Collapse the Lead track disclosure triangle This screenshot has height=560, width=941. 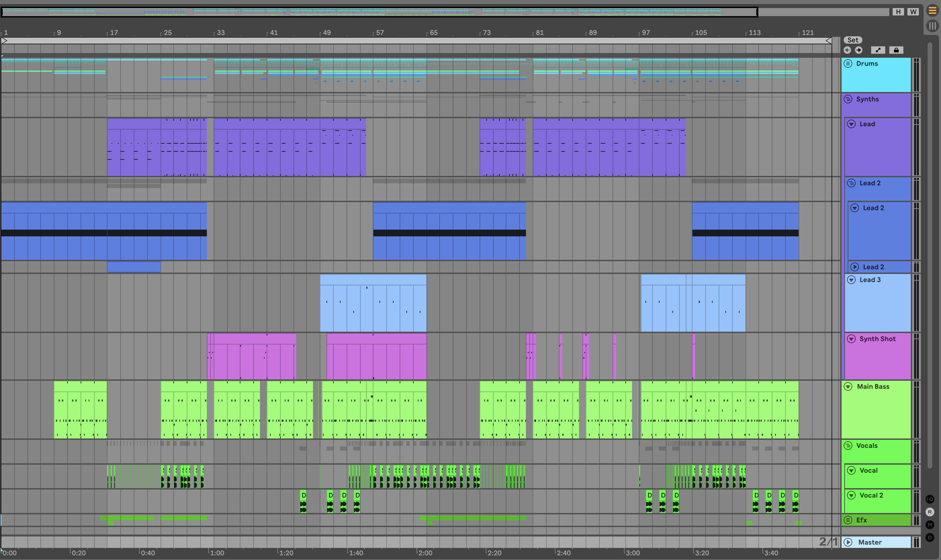pos(852,124)
